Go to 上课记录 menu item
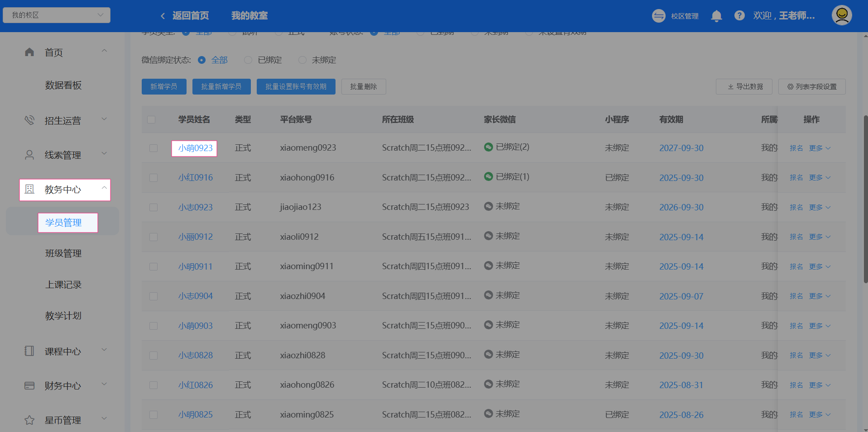This screenshot has height=432, width=868. 63,285
